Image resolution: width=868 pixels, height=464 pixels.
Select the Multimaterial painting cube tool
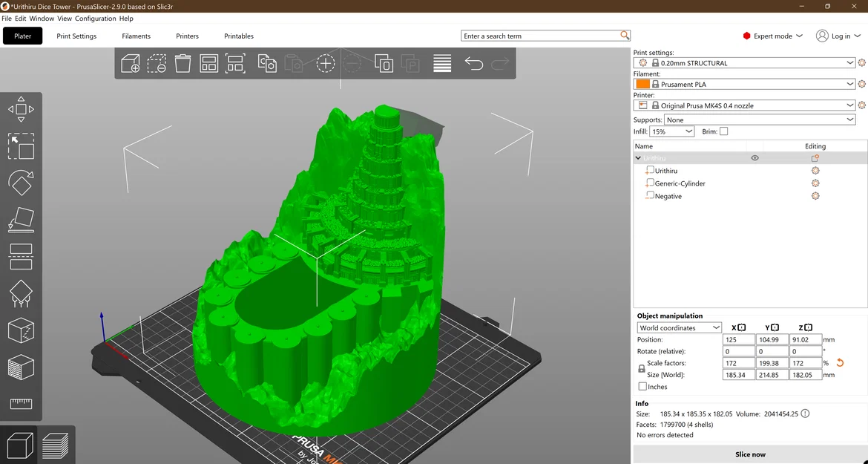[21, 367]
